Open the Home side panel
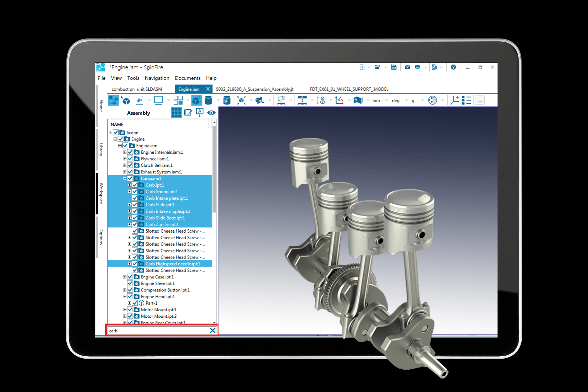The width and height of the screenshot is (588, 392). coord(101,106)
